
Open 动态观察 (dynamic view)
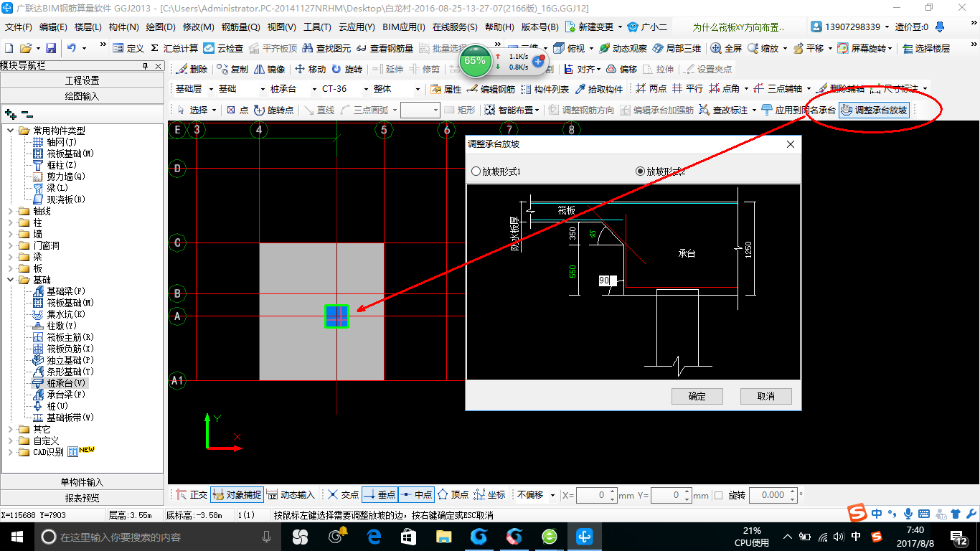pyautogui.click(x=623, y=48)
